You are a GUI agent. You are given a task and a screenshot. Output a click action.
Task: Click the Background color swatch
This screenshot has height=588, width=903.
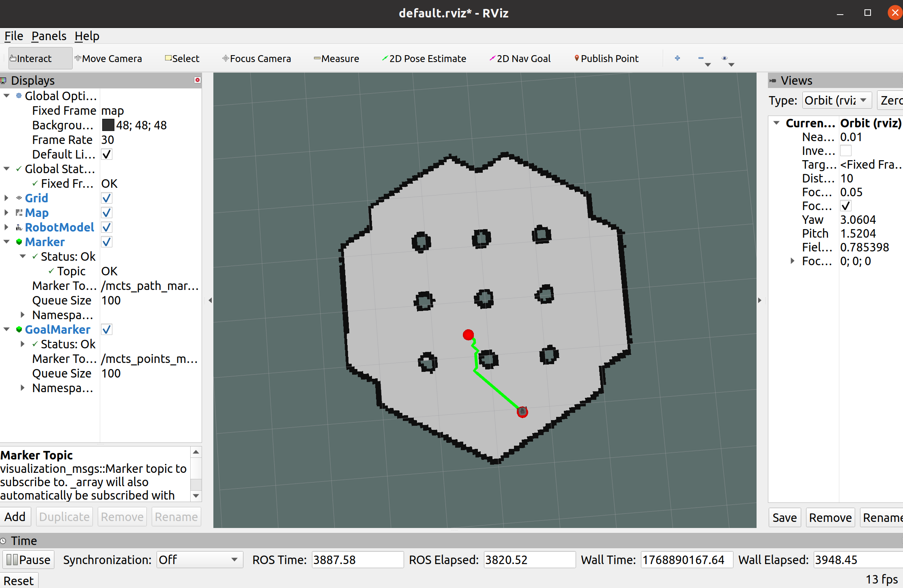point(108,125)
